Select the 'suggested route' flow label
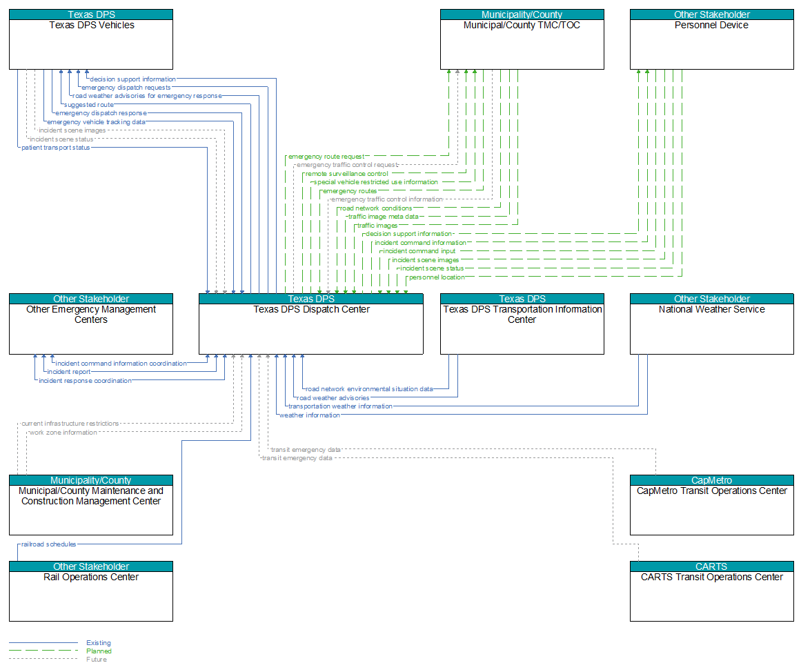 (x=89, y=105)
